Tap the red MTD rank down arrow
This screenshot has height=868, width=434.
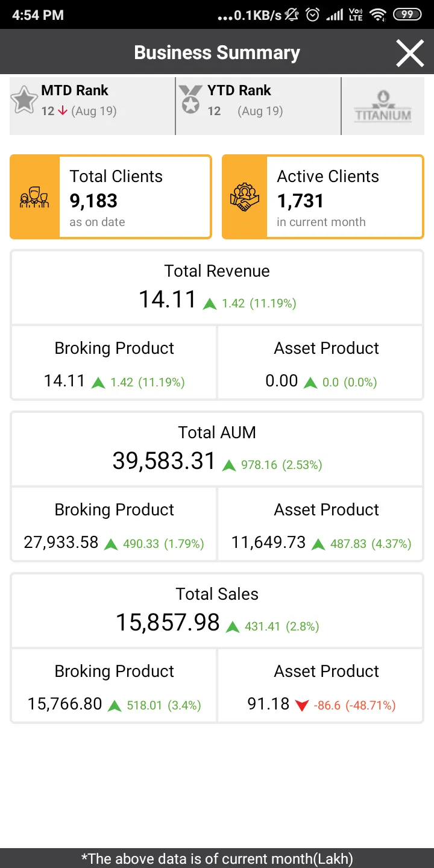63,111
